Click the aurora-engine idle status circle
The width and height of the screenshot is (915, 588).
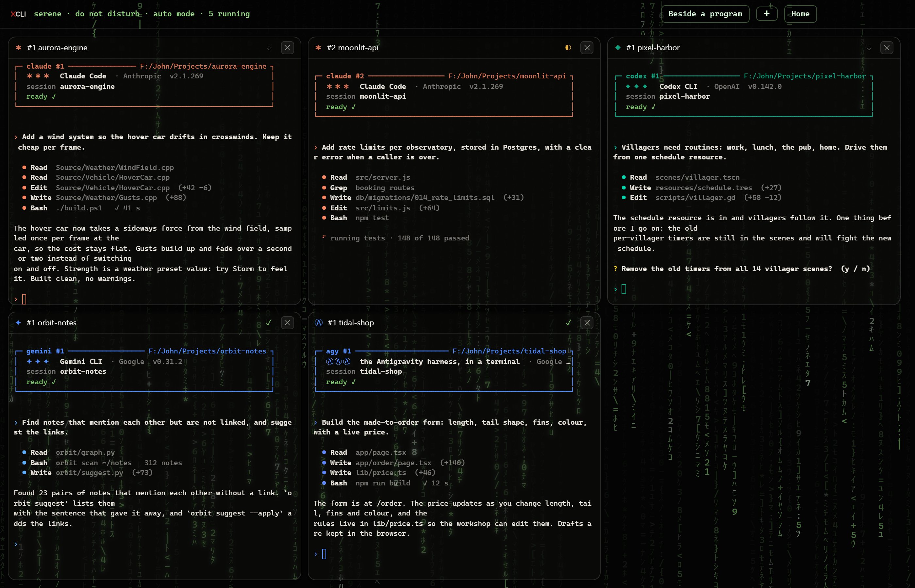(x=269, y=48)
